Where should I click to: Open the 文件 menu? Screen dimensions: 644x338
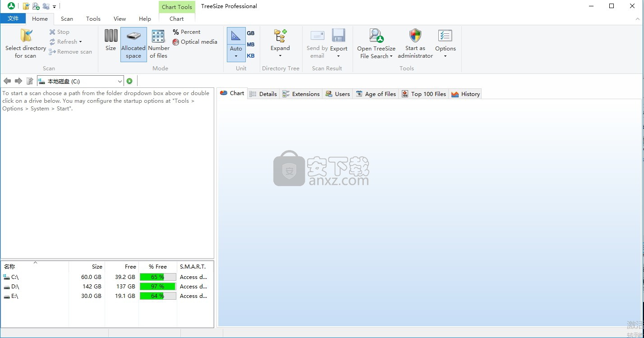tap(13, 18)
